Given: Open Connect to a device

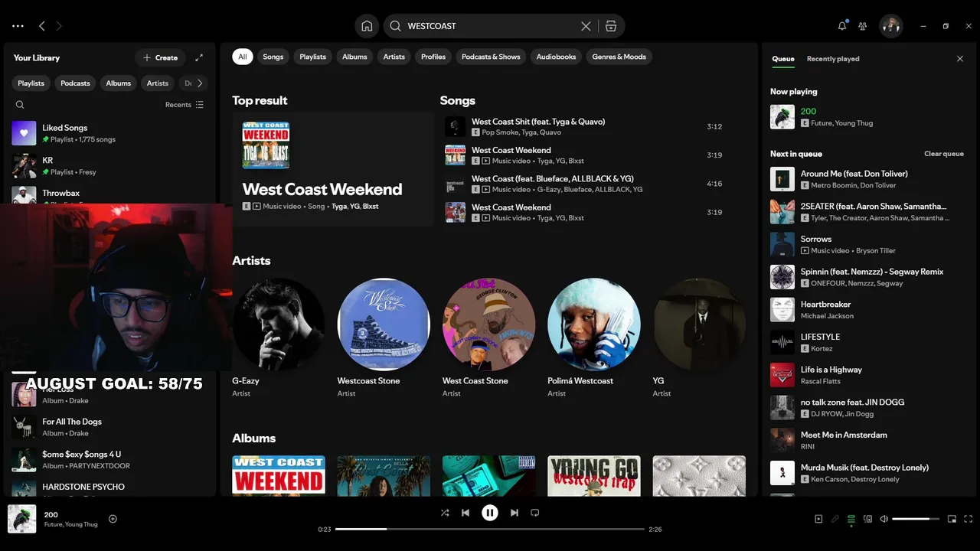Looking at the screenshot, I should 867,519.
